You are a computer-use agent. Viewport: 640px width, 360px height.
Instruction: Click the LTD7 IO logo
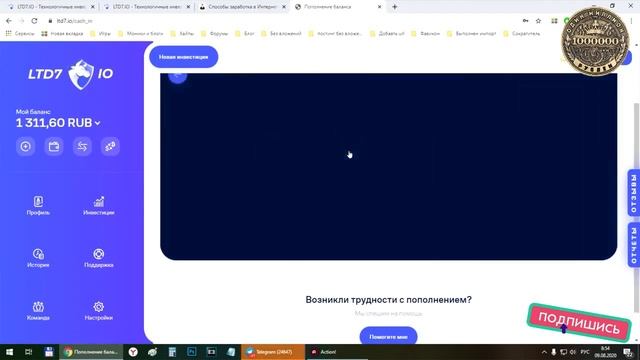pos(71,74)
